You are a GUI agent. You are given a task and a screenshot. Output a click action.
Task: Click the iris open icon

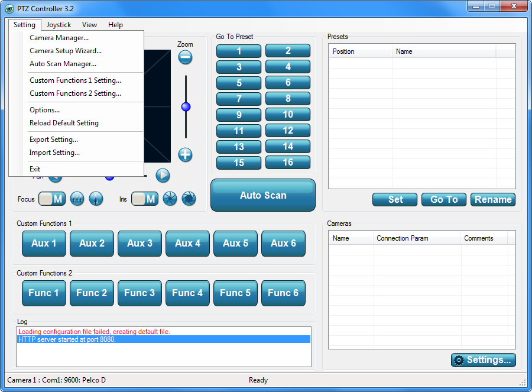click(189, 199)
